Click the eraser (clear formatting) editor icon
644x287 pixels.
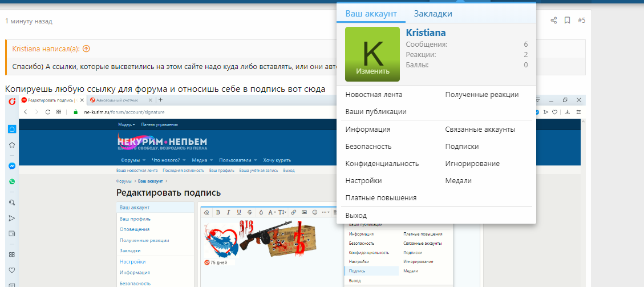tap(206, 212)
